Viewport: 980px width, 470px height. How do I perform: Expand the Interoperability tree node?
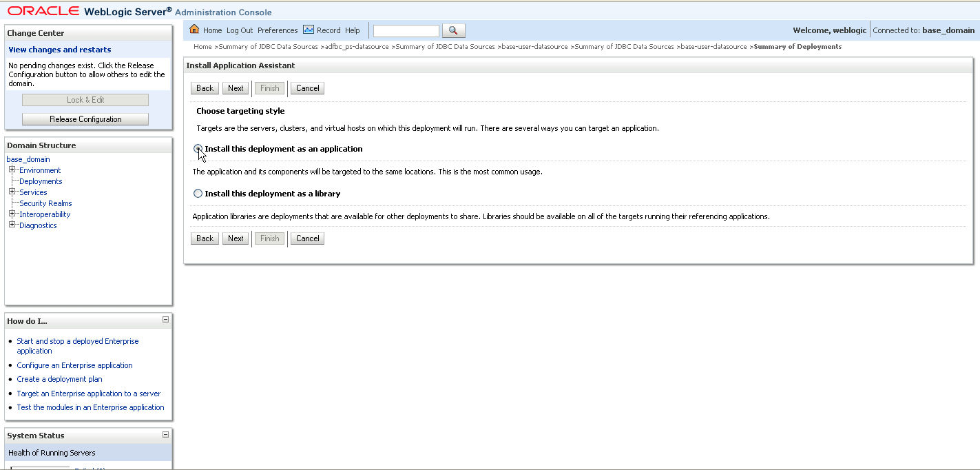coord(12,214)
